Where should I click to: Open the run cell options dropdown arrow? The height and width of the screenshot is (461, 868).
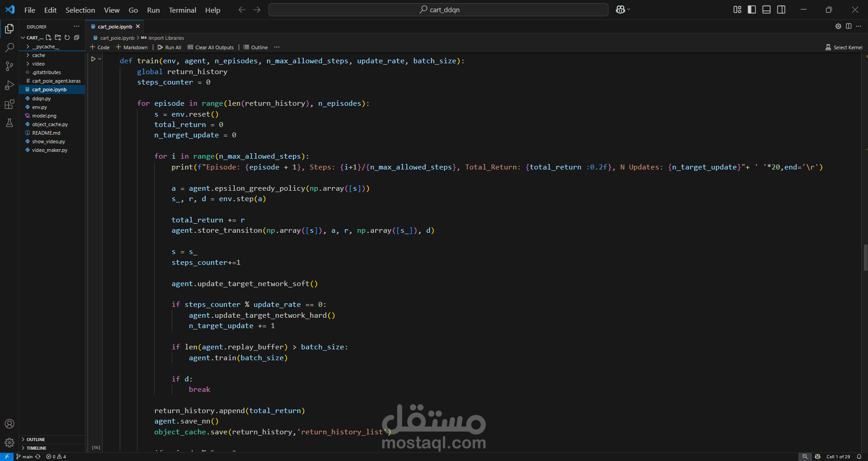point(99,59)
